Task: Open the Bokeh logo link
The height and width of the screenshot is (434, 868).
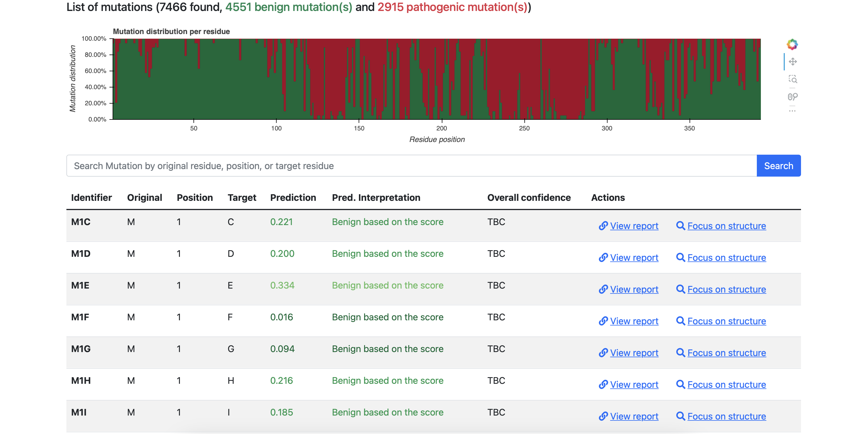Action: [x=792, y=44]
